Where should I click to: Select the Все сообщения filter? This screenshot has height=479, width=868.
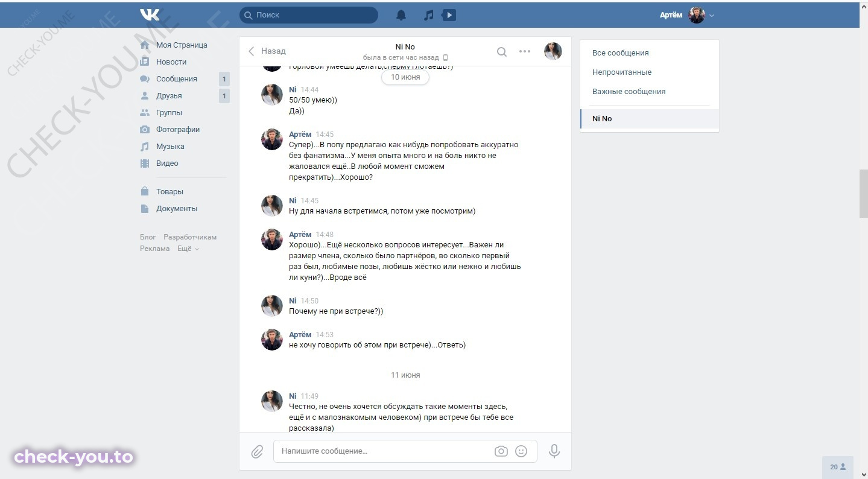point(649,53)
